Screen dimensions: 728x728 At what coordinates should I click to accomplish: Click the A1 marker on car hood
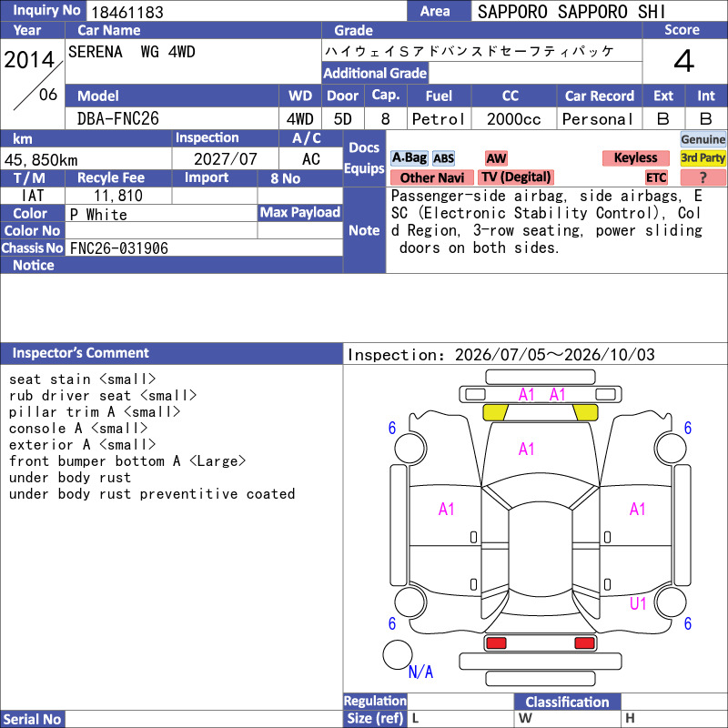527,449
